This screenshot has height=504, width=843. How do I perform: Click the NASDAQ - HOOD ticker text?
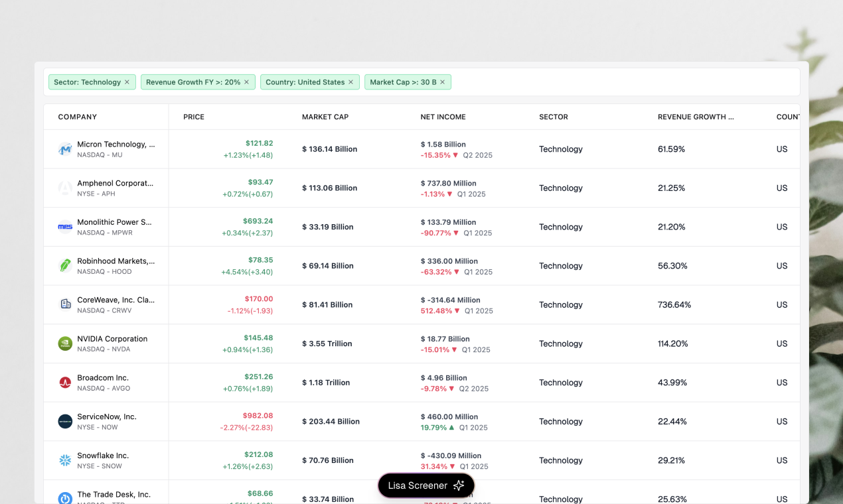point(104,272)
